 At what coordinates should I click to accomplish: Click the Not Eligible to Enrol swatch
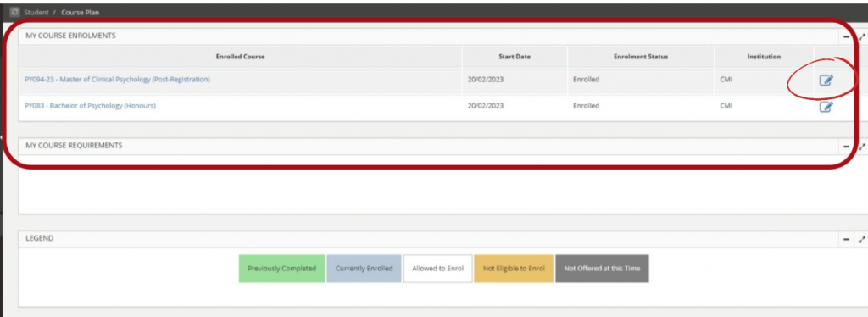click(514, 269)
